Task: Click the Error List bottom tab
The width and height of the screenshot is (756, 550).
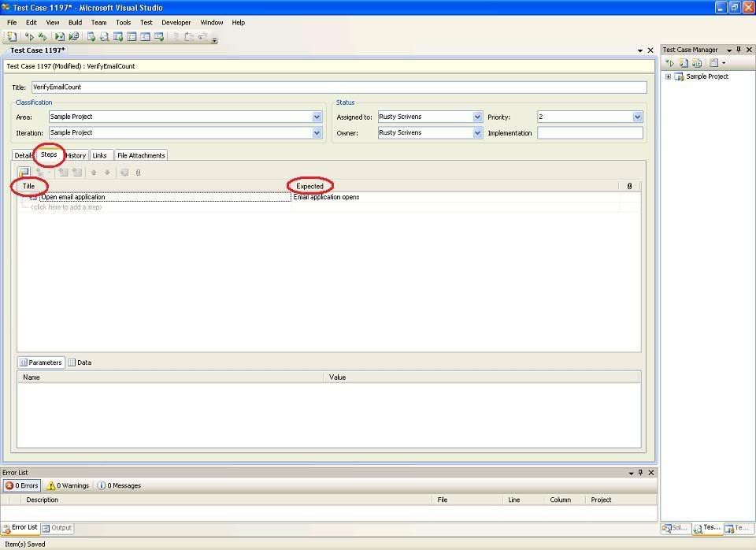Action: pos(20,527)
